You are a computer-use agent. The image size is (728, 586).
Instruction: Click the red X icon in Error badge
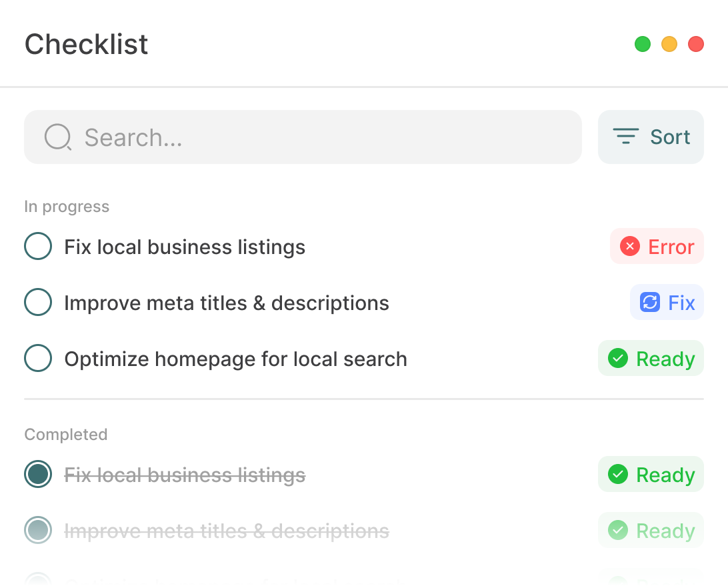(x=630, y=247)
